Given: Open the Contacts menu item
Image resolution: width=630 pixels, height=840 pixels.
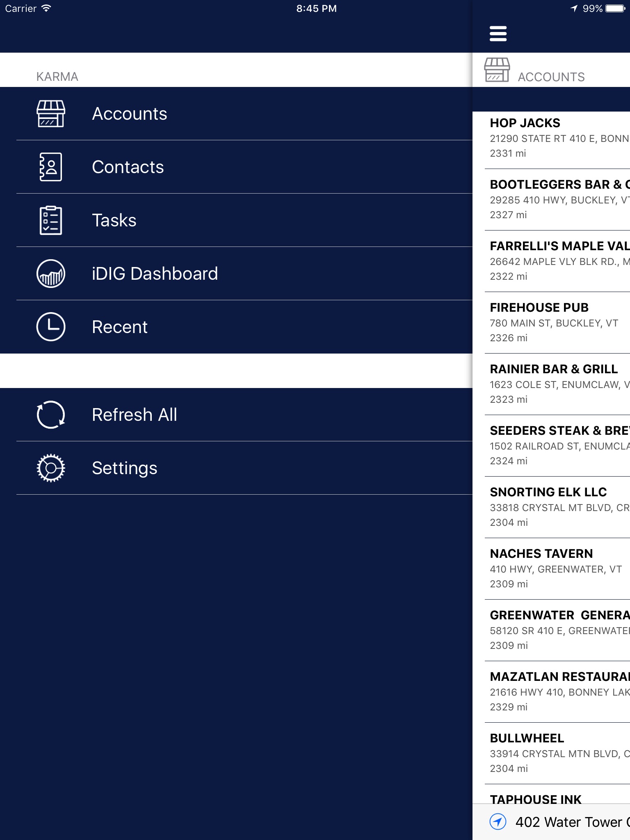Looking at the screenshot, I should 236,167.
